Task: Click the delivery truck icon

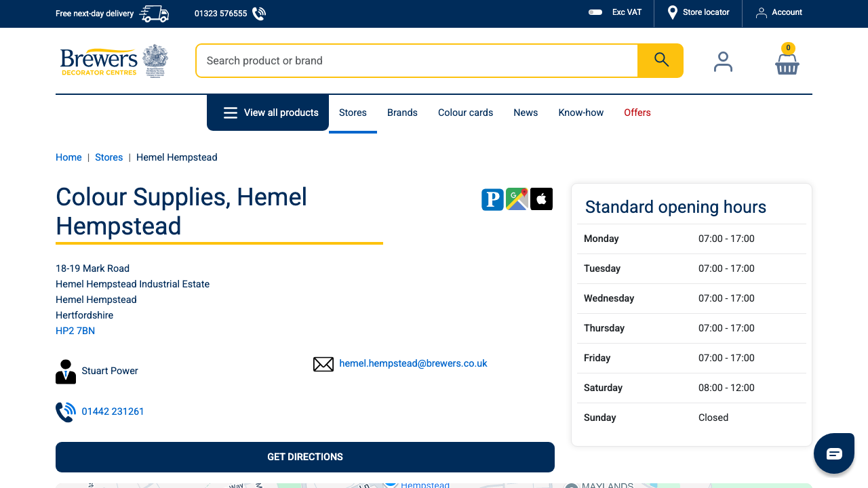Action: tap(154, 14)
